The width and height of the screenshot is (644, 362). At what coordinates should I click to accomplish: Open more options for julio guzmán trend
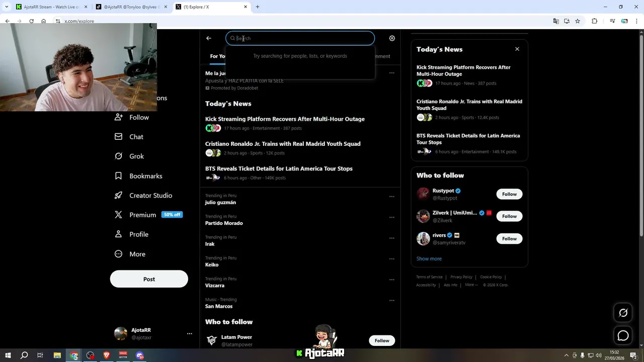pos(391,197)
